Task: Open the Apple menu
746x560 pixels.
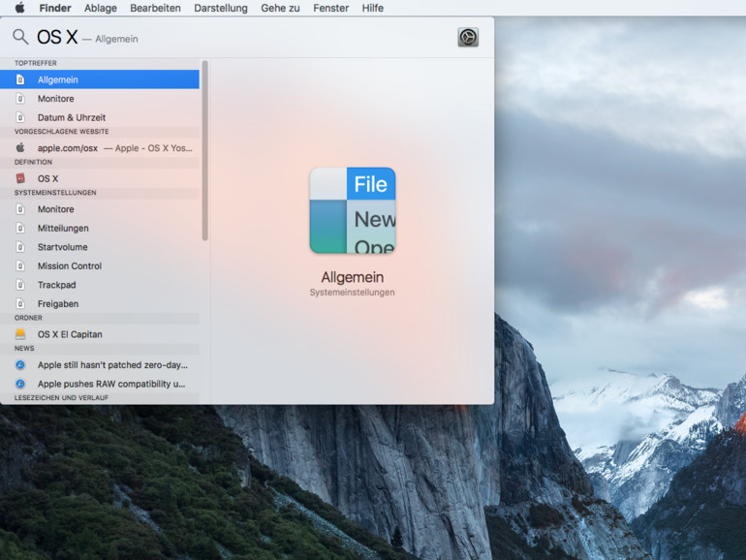Action: coord(20,8)
